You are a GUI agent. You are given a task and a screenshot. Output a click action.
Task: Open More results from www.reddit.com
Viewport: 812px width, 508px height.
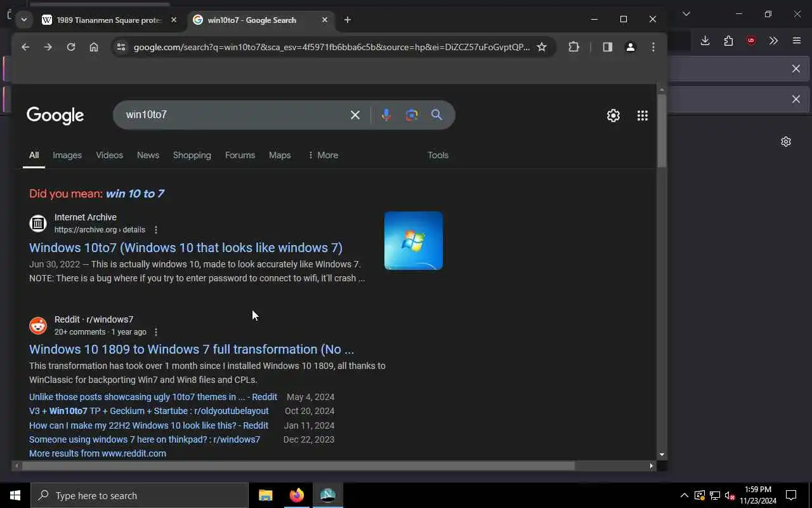coord(98,453)
